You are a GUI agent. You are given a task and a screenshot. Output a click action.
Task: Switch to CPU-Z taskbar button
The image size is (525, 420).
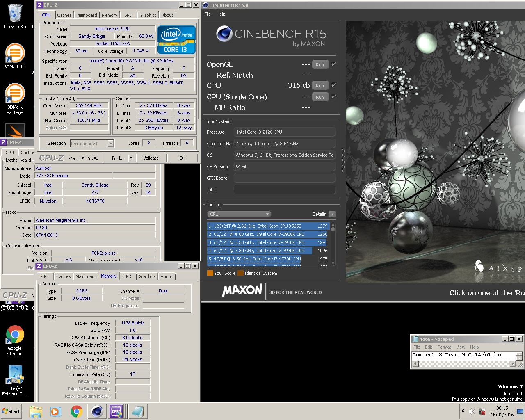(x=116, y=411)
